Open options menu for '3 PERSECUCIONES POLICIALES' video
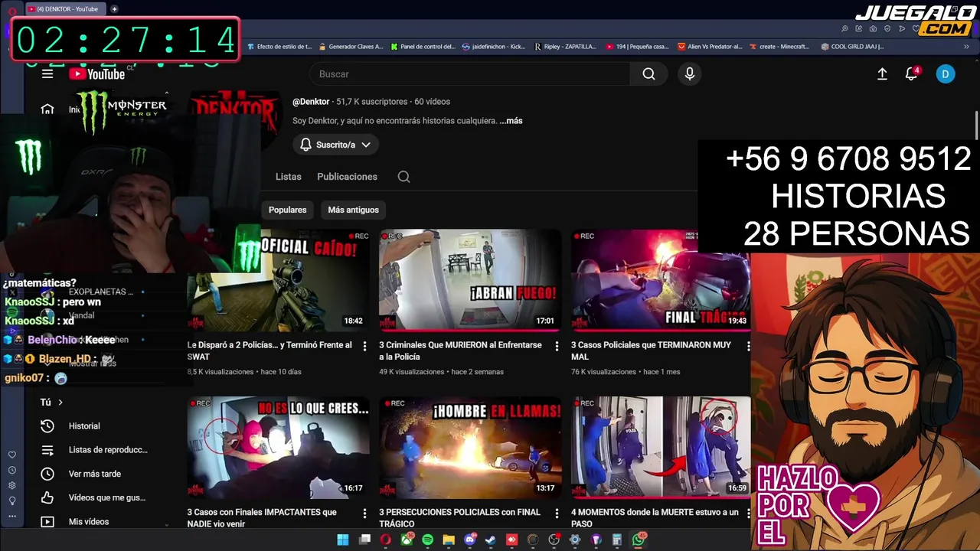The image size is (980, 551). [557, 514]
